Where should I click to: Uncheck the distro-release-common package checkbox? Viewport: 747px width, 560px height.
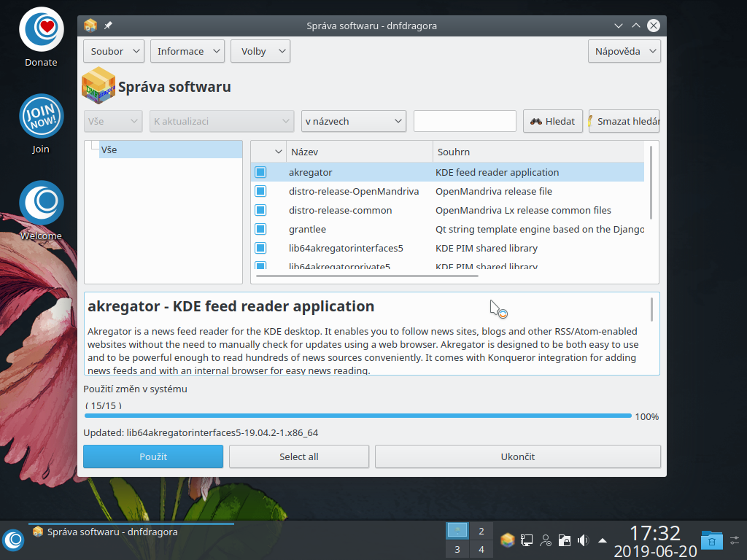point(260,210)
